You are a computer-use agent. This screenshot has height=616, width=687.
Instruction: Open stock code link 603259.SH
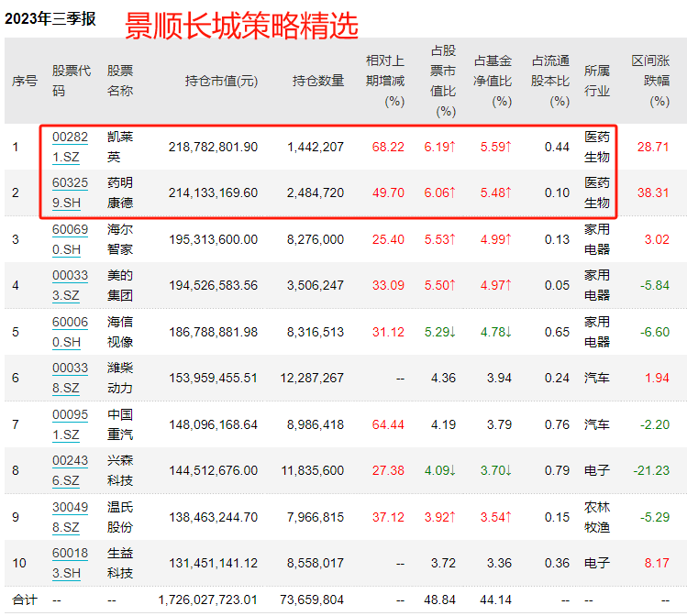click(x=70, y=192)
